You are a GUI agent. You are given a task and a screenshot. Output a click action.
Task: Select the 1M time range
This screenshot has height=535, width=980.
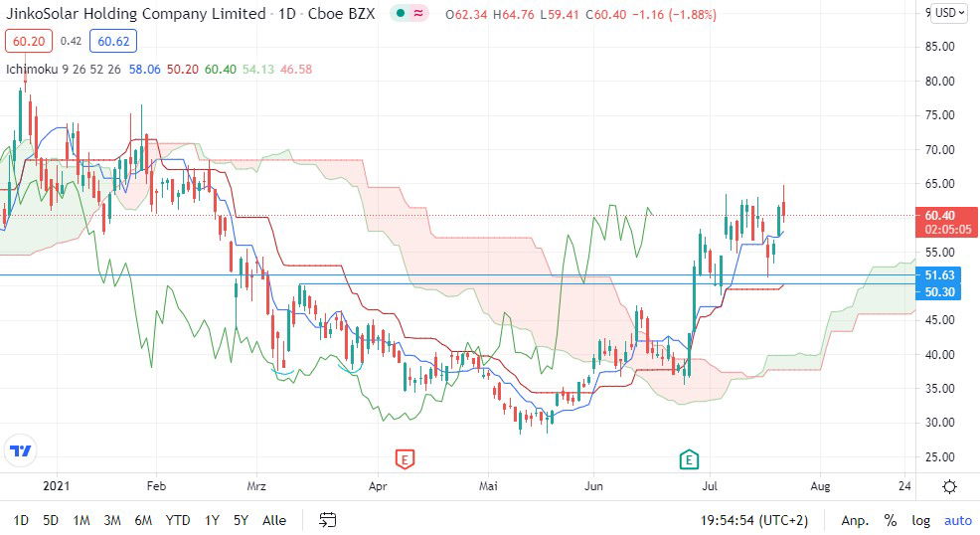coord(82,520)
